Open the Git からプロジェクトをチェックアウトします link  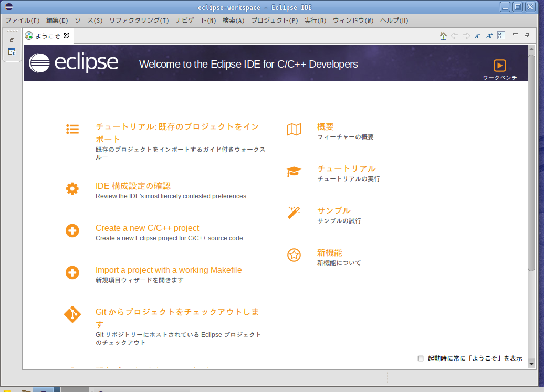pyautogui.click(x=177, y=318)
